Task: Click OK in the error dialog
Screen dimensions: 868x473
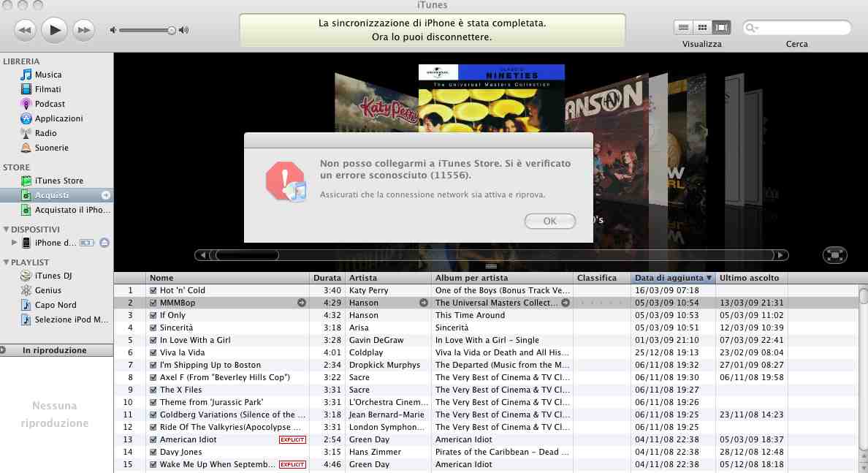Action: (x=549, y=221)
